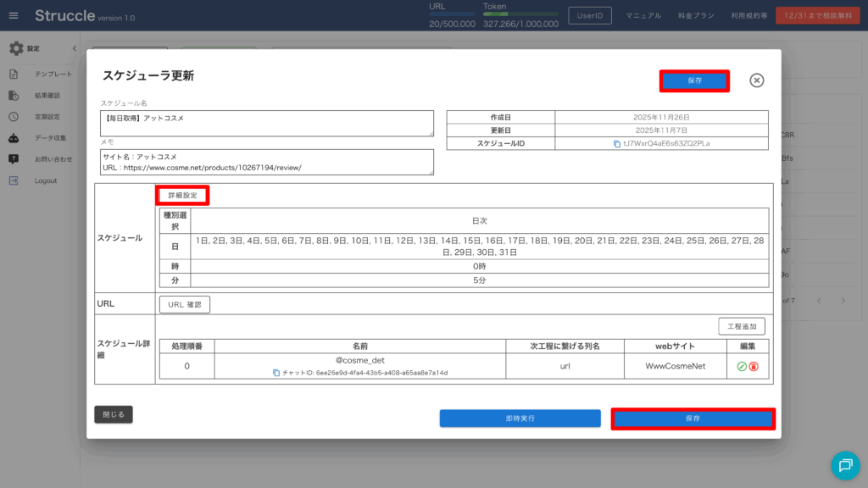
Task: Open the hamburger menu beside Struccle
Action: pos(14,16)
